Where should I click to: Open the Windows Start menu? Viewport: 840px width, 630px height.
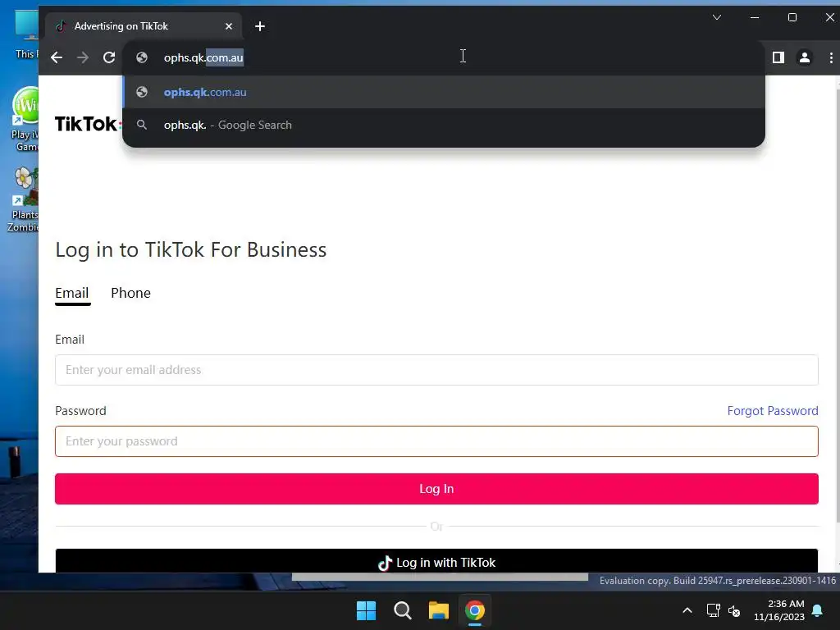pyautogui.click(x=367, y=610)
